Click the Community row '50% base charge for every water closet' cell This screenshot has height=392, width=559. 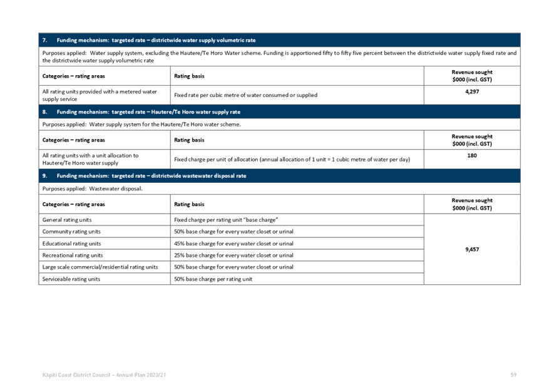297,232
